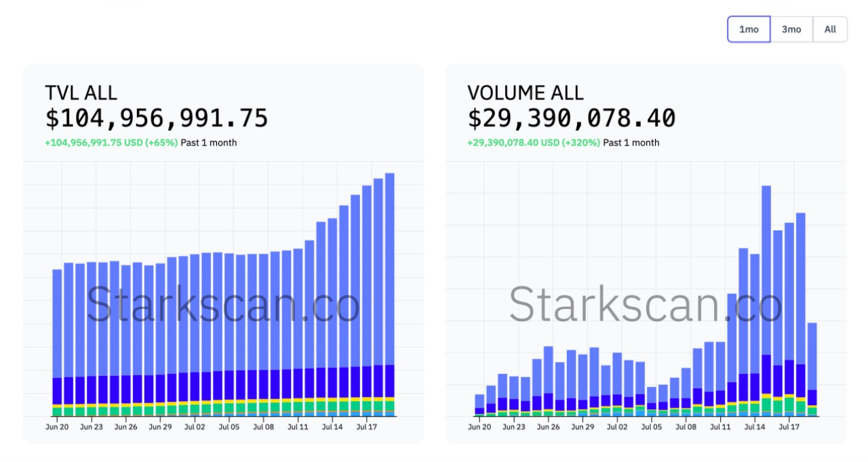
Task: Click the Jul 17 label on Volume chart
Action: click(789, 427)
